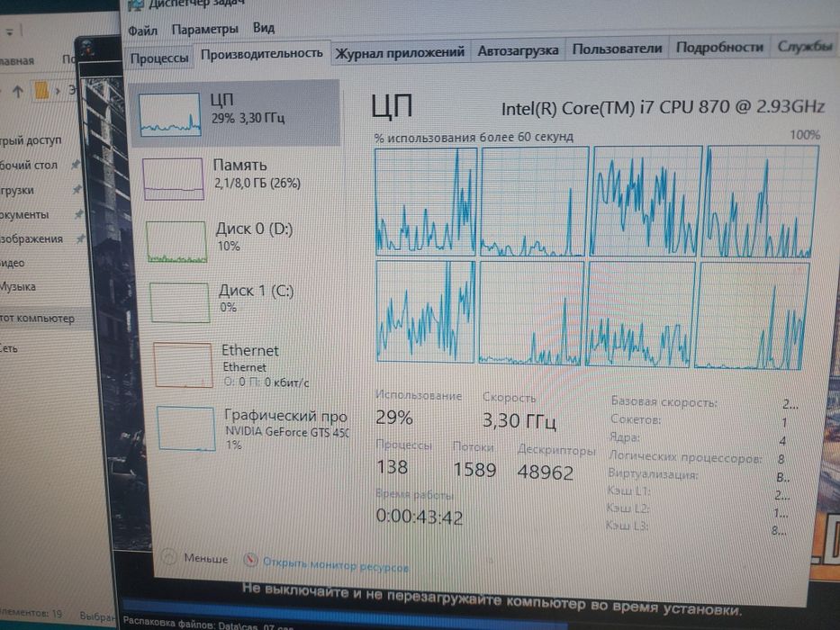Go up a folder in Explorer window
The height and width of the screenshot is (630, 840).
18,92
